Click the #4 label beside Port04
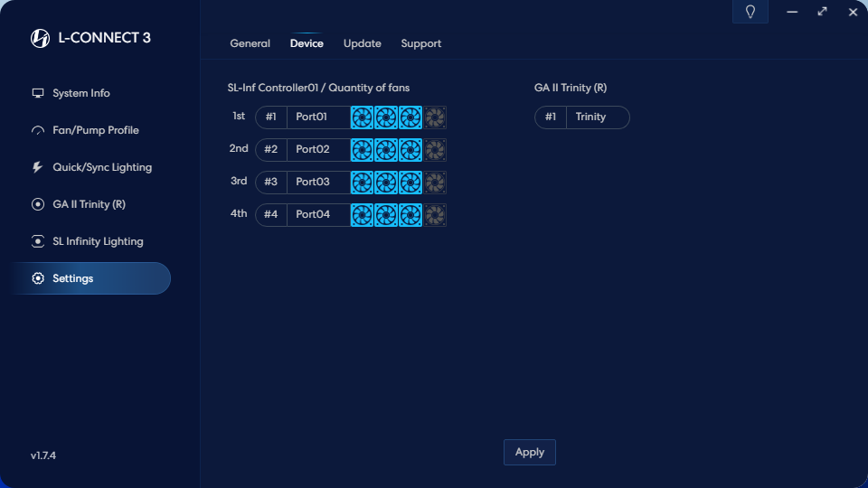868x488 pixels. pyautogui.click(x=270, y=215)
